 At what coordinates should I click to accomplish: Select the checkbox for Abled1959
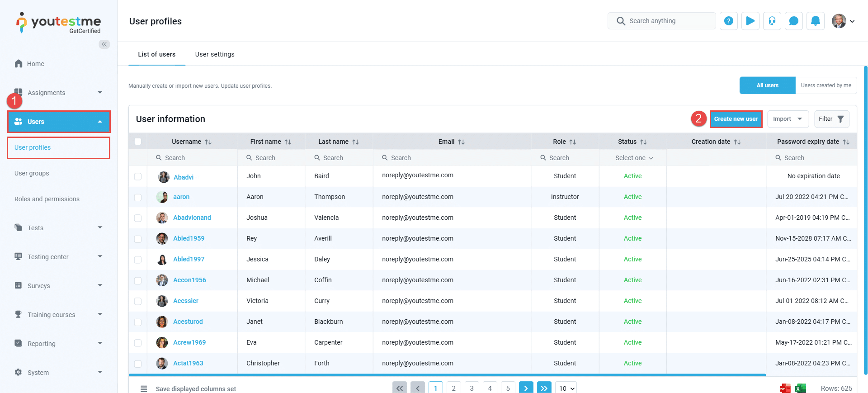coord(138,239)
